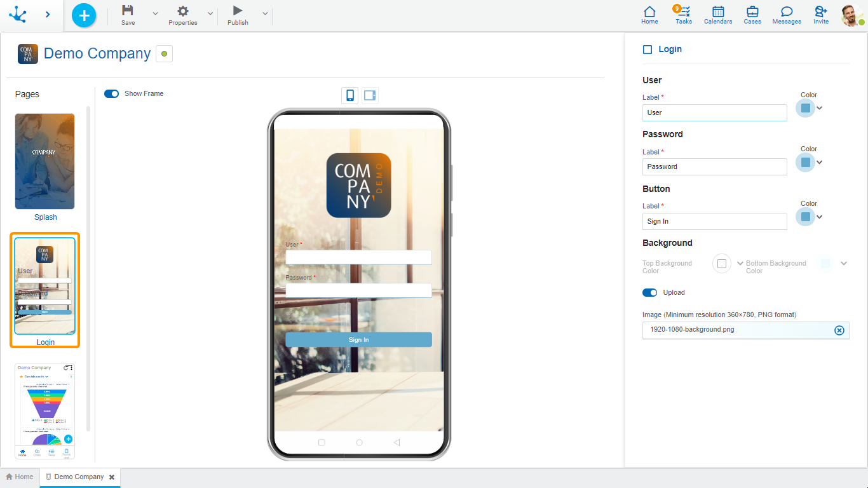Remove the uploaded background image
Viewport: 868px width, 488px height.
click(839, 330)
